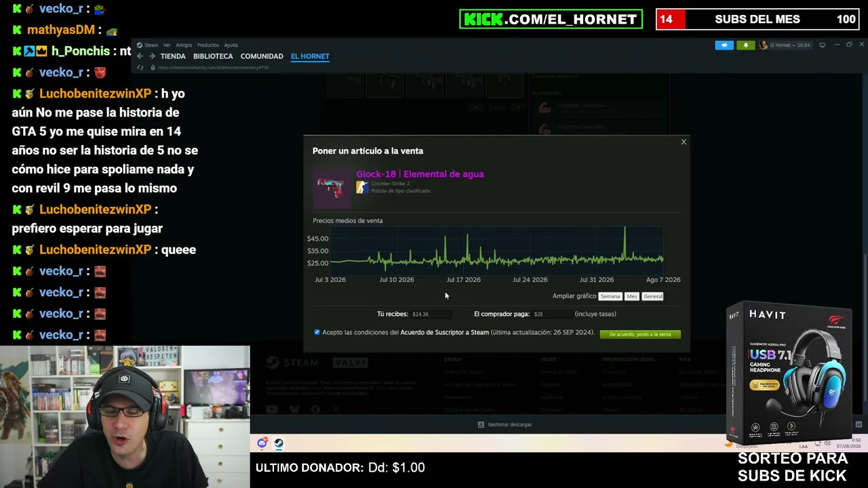Open the EL HORNET profile tab

coord(310,56)
